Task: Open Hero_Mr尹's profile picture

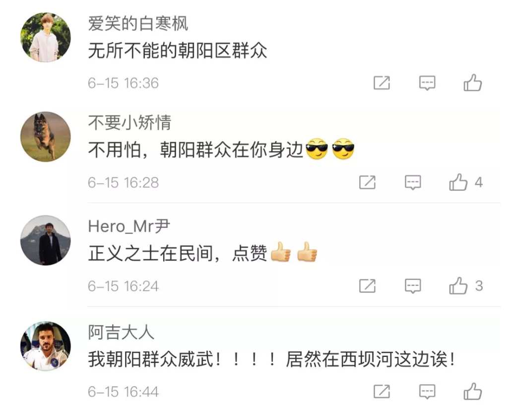Action: (x=46, y=240)
